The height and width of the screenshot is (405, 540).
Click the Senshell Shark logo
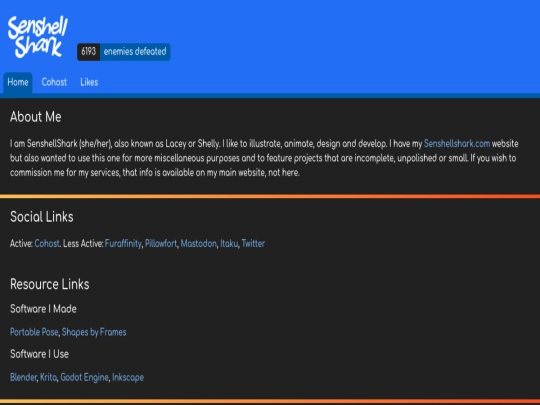(38, 37)
